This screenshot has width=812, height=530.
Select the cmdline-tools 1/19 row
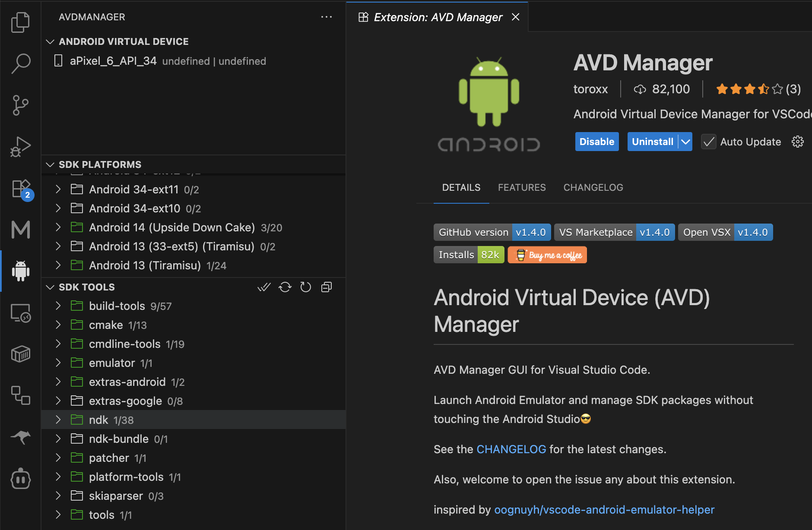point(193,344)
